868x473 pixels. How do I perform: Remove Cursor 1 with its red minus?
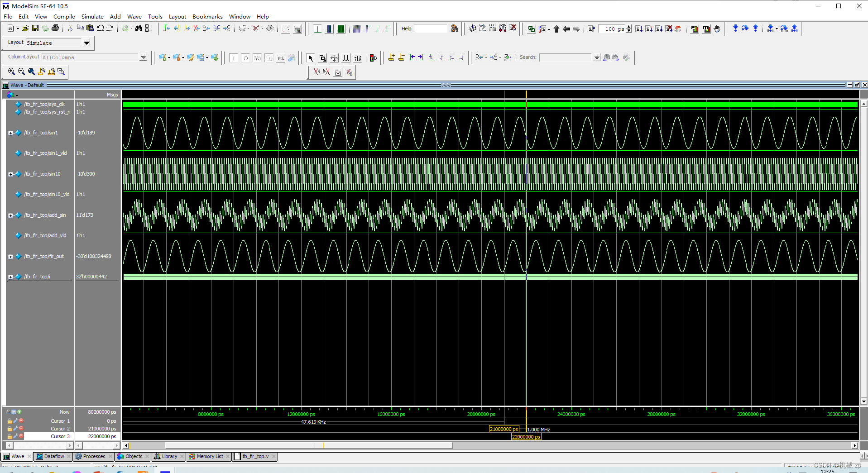21,420
